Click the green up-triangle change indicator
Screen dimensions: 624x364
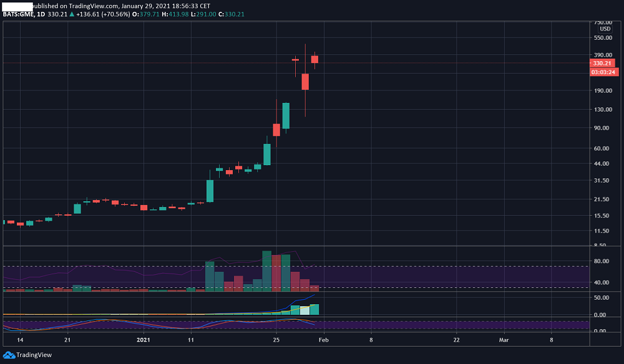click(72, 14)
